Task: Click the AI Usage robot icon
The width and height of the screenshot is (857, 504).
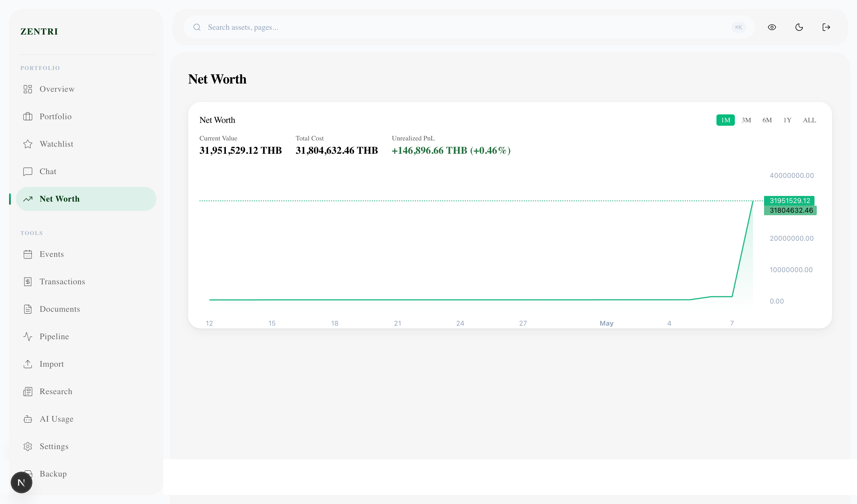Action: (27, 419)
